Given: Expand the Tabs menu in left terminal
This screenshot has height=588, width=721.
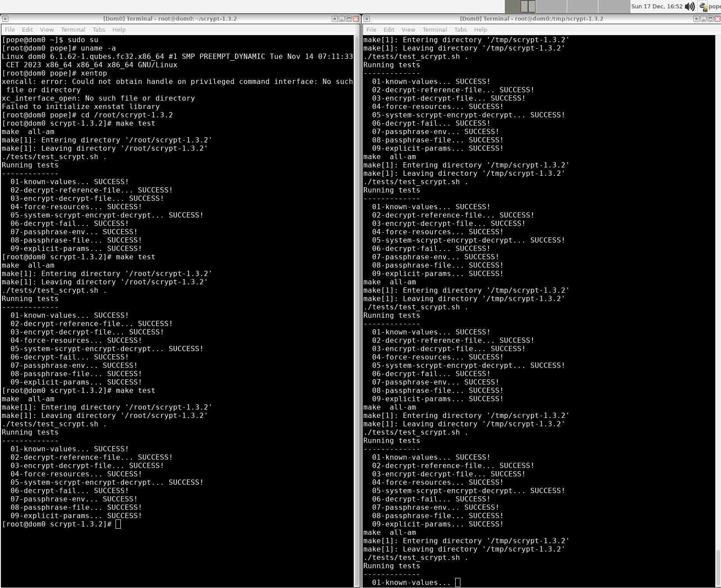Looking at the screenshot, I should point(99,29).
